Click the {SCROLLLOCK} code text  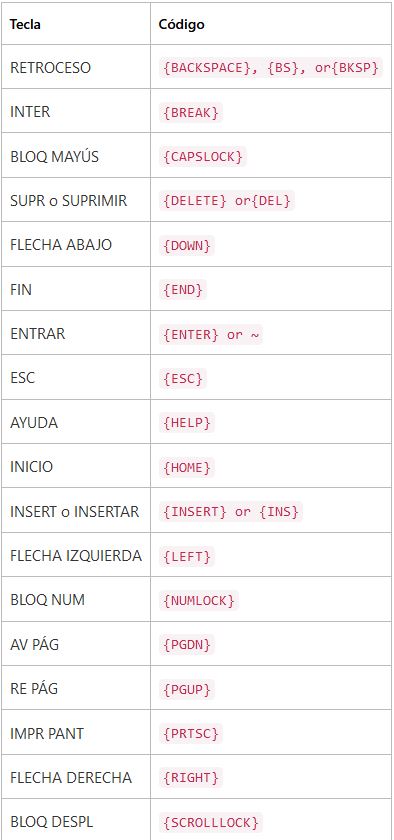coord(211,822)
